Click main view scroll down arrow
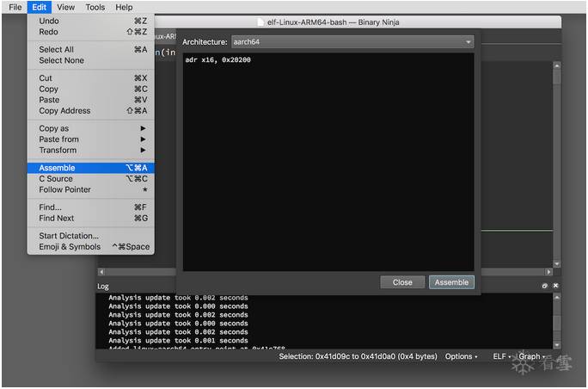Image resolution: width=588 pixels, height=389 pixels. pyautogui.click(x=557, y=264)
